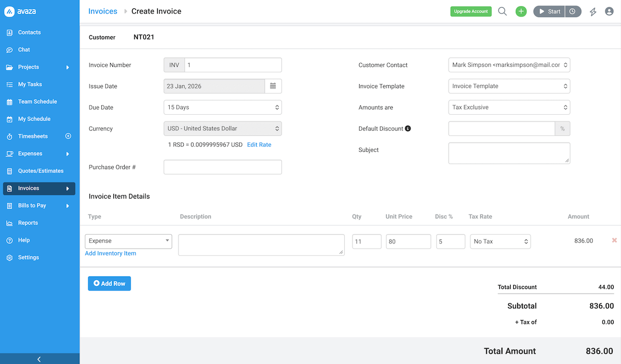
Task: Click the Timesheets quick-start circle icon
Action: pos(68,136)
